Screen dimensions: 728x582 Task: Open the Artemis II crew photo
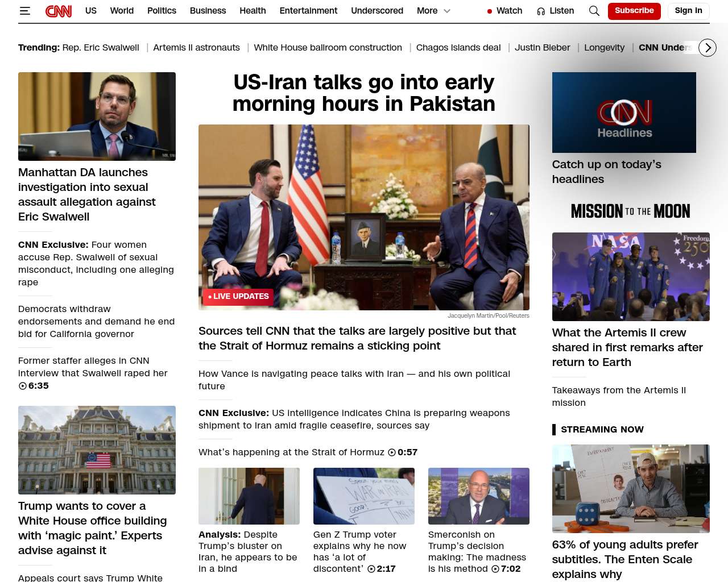(x=631, y=277)
